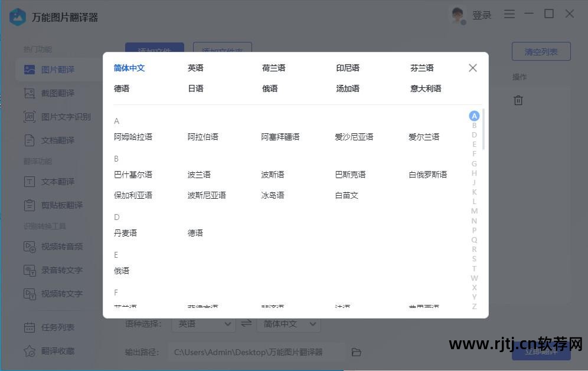Click the trash delete icon under 操作
The width and height of the screenshot is (588, 371).
(518, 100)
